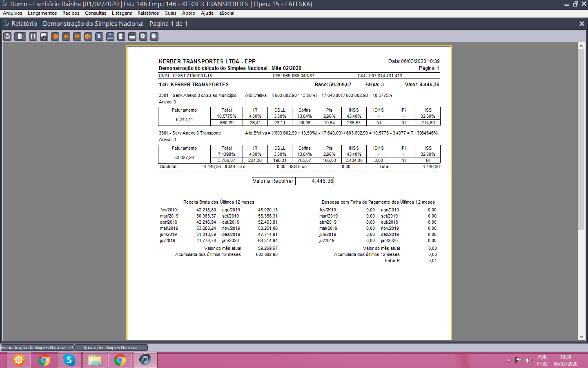Viewport: 588px width, 368px height.
Task: Open File Explorer from the taskbar
Action: pos(95,360)
